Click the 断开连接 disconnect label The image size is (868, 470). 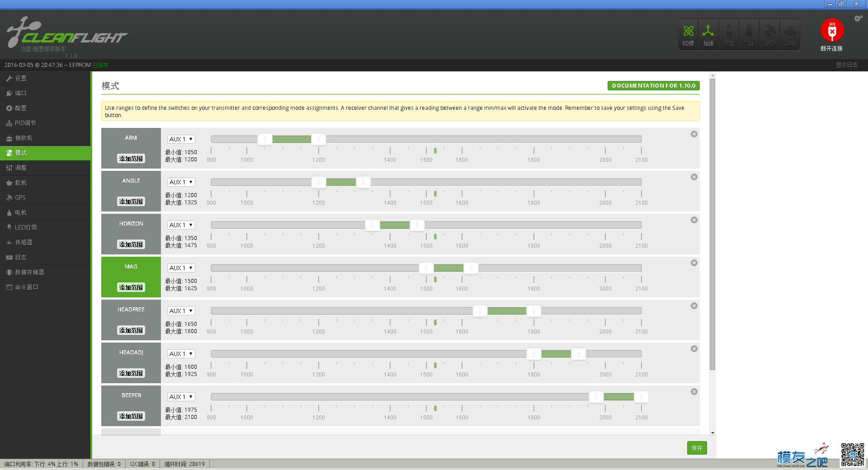pyautogui.click(x=831, y=48)
